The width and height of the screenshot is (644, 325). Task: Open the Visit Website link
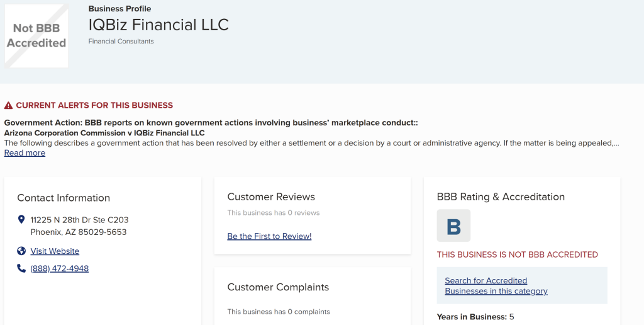[55, 251]
